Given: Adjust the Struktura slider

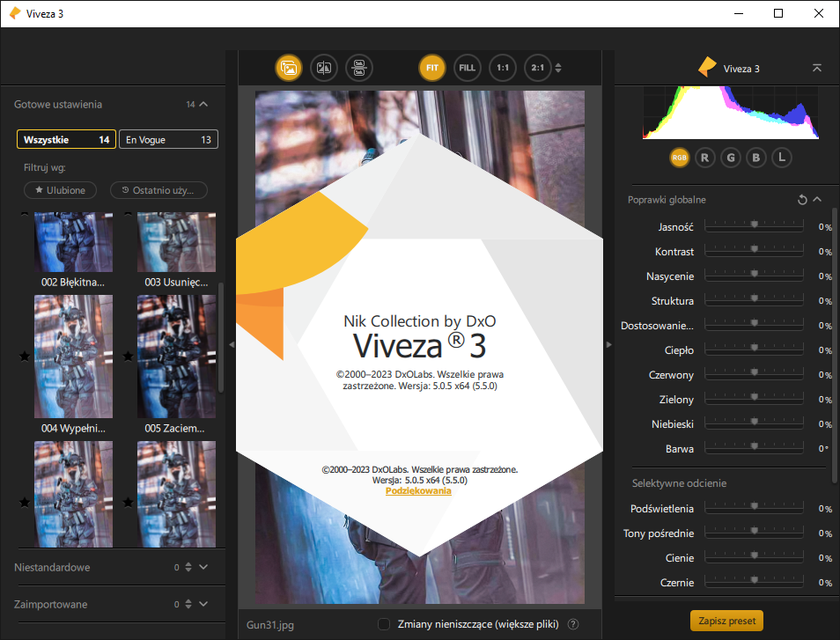Looking at the screenshot, I should pyautogui.click(x=755, y=300).
